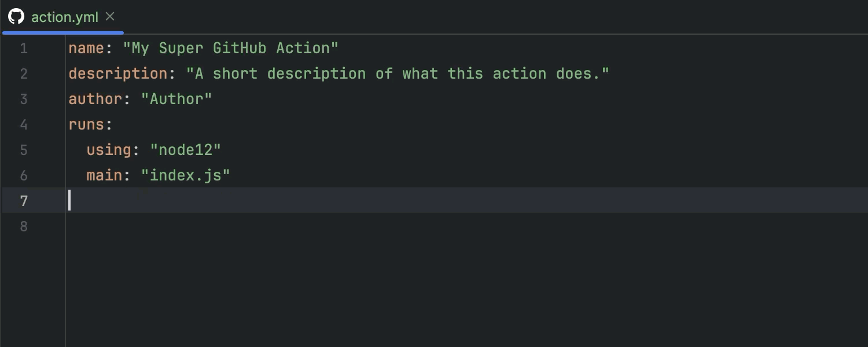Viewport: 868px width, 347px height.
Task: Click the "description" key in the editor
Action: click(118, 74)
